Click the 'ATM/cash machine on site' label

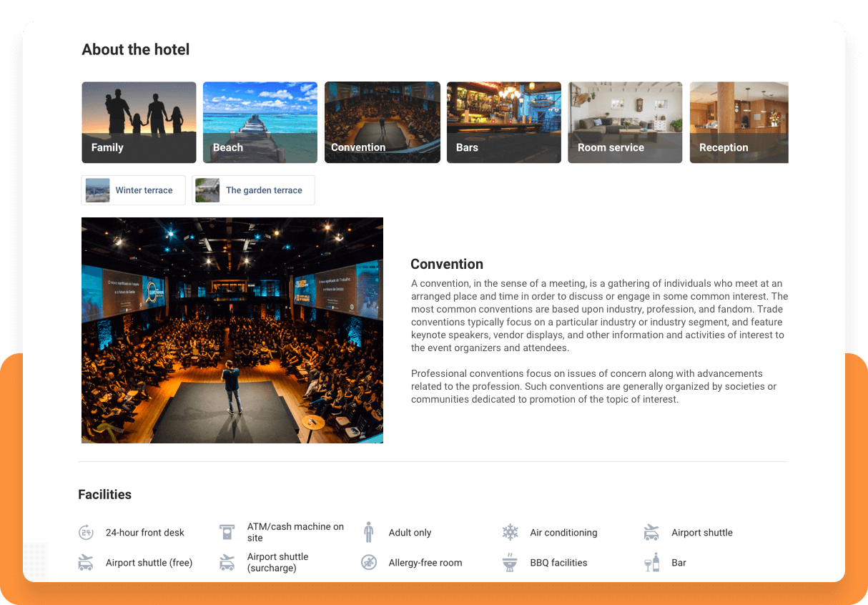click(295, 532)
